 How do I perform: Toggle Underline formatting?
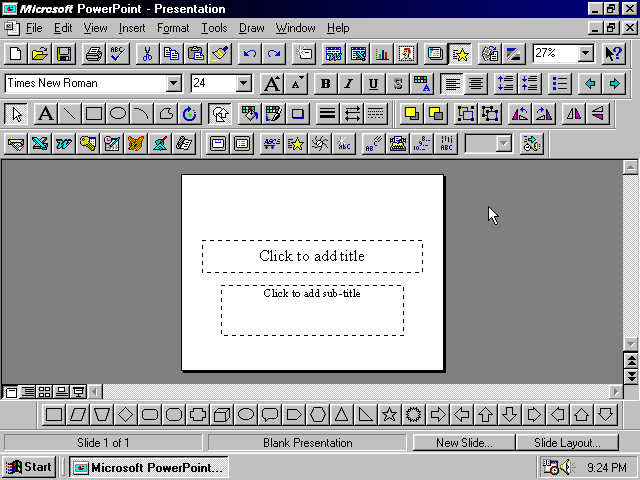373,84
